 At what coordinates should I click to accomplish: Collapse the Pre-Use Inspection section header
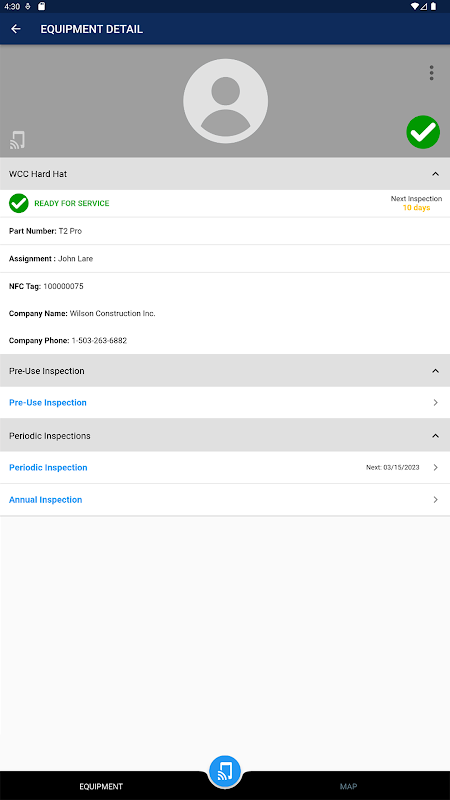tap(435, 371)
